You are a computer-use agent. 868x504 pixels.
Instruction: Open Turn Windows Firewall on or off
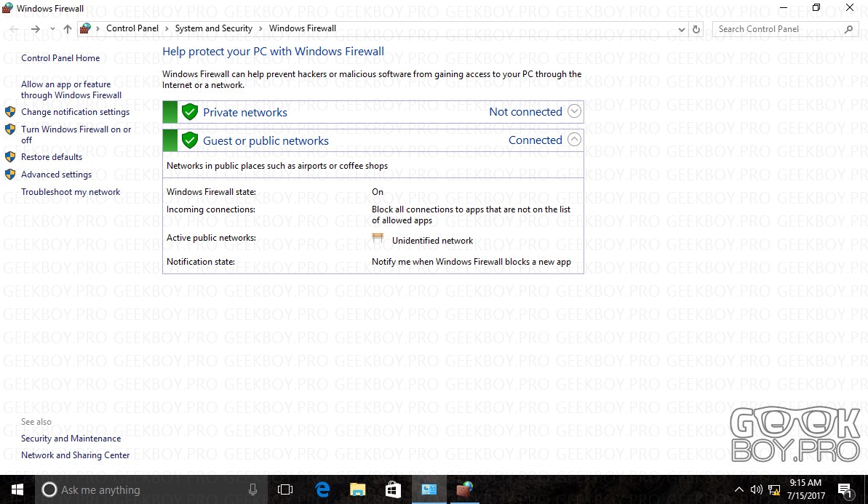[76, 135]
